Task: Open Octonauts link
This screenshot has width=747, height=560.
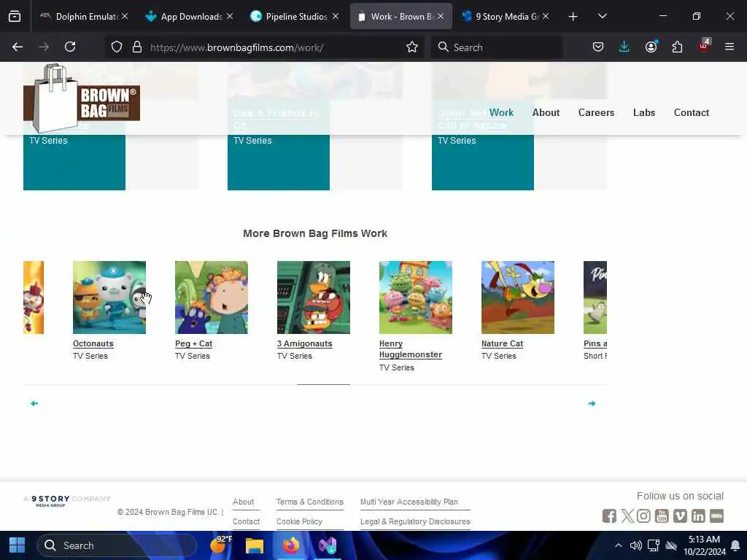Action: tap(93, 344)
